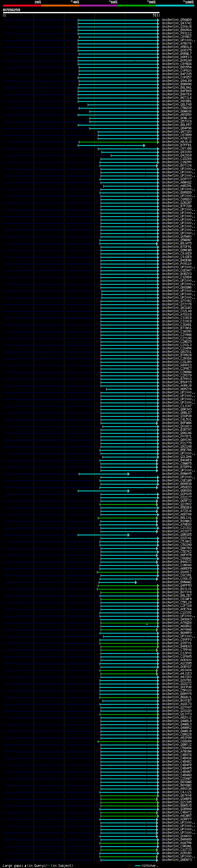Select hit label UniRef100_Q08375

click(x=177, y=50)
